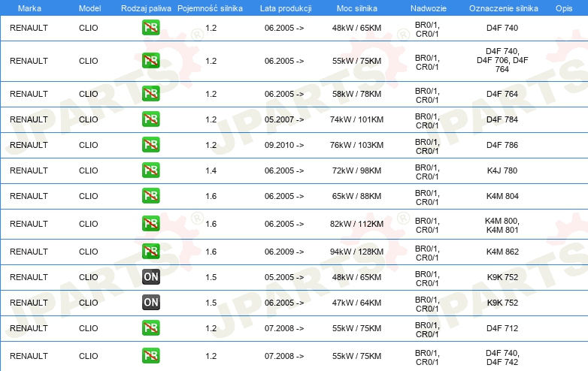
Task: Click the petrol icon in the D4F 742 row
Action: (150, 356)
